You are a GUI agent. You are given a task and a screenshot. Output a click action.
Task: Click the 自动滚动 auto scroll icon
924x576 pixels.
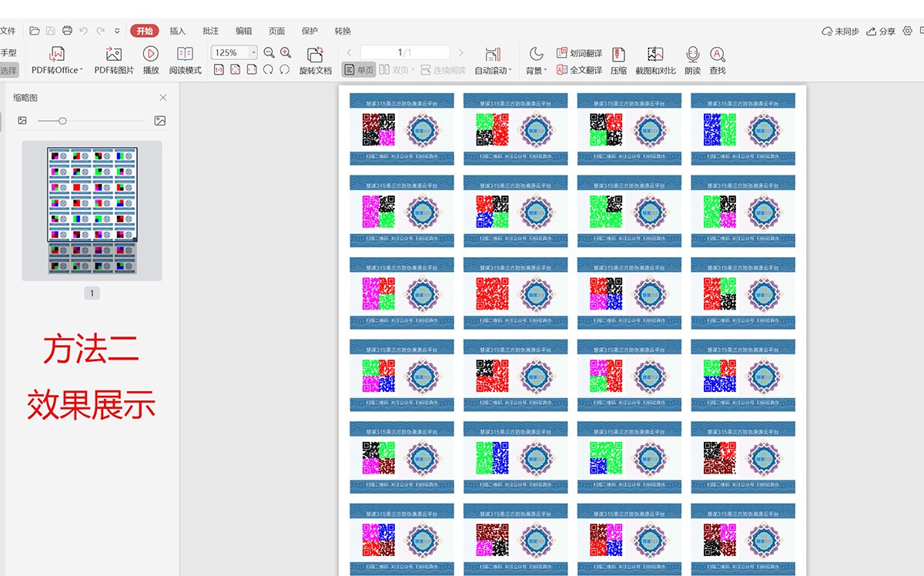[493, 54]
